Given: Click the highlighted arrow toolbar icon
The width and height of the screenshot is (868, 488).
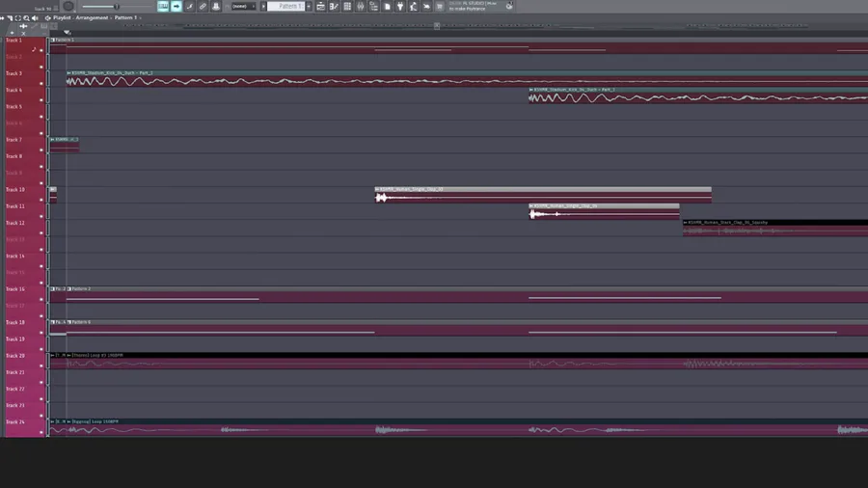Looking at the screenshot, I should point(176,6).
